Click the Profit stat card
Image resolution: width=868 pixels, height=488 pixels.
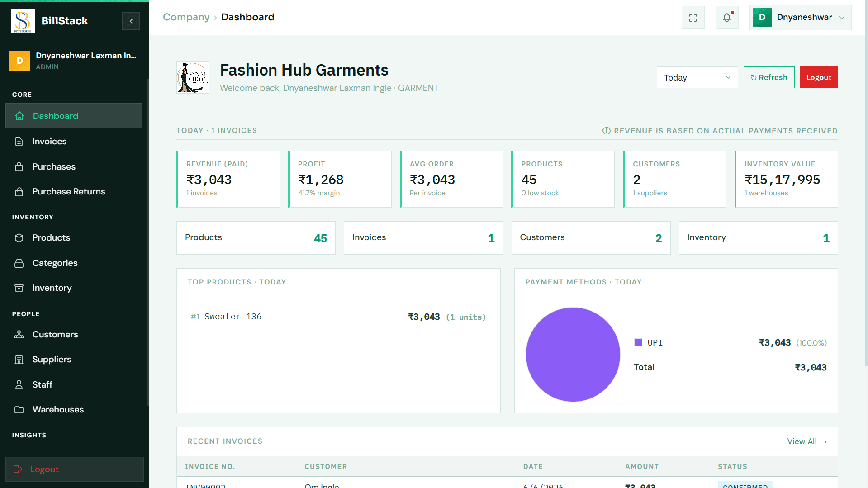340,179
